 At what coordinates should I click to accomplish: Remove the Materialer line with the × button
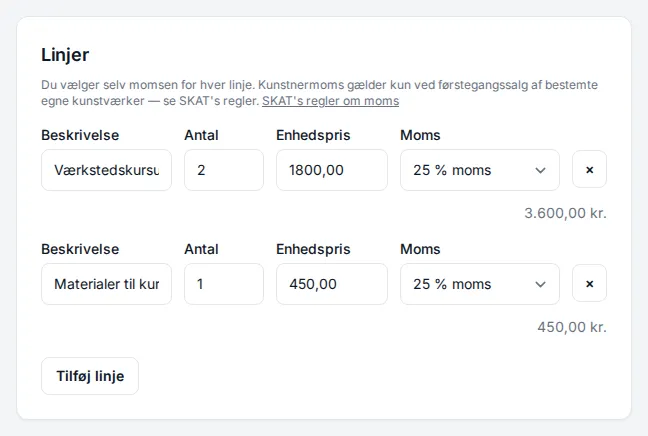click(589, 284)
